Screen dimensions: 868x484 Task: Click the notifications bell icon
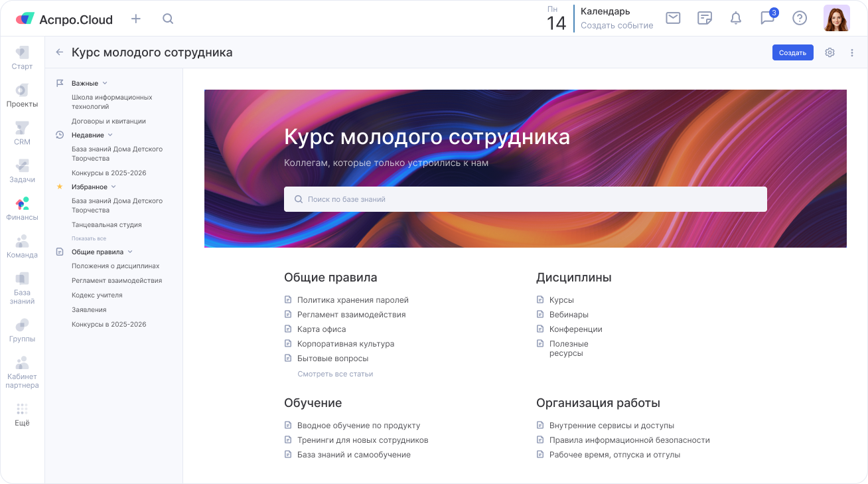click(x=735, y=18)
